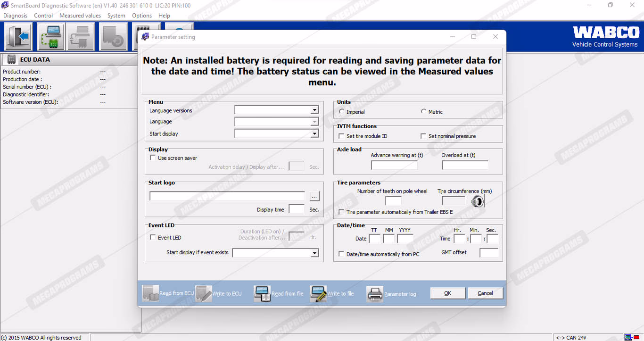Click the Start logo browse (...) button

pos(314,196)
